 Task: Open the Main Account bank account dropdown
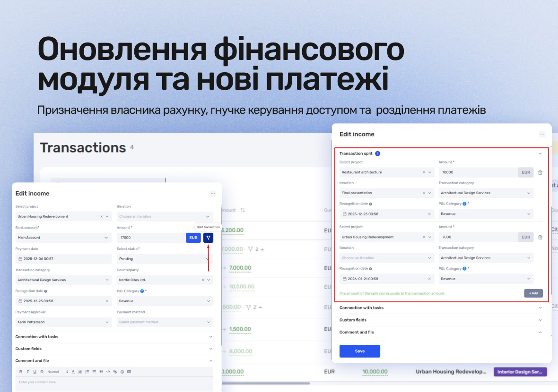(x=63, y=238)
